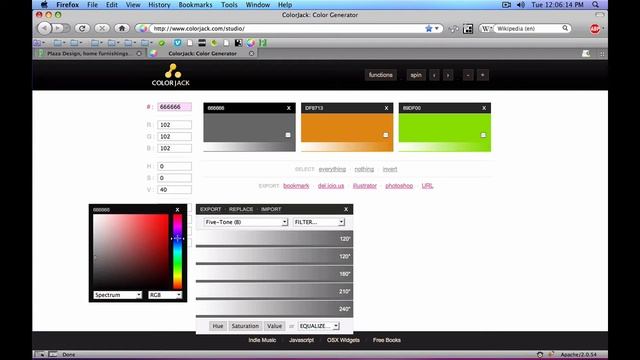
Task: Open the History menu
Action: pyautogui.click(x=159, y=5)
